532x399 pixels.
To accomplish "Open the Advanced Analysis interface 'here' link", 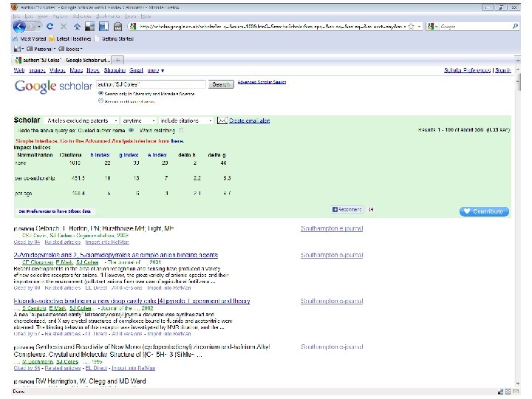I will (177, 141).
